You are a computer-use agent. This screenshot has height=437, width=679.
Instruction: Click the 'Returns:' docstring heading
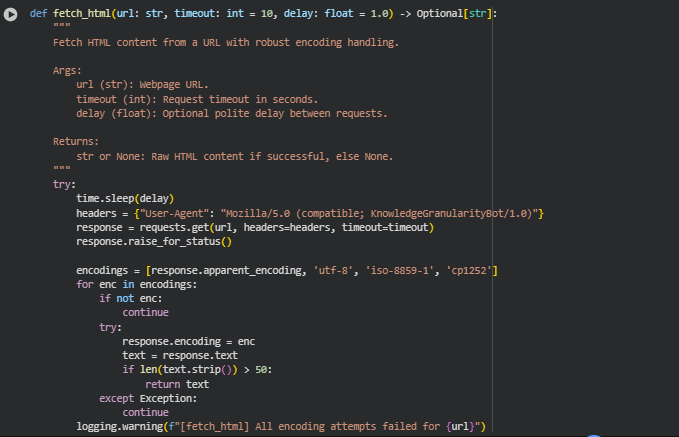tap(77, 141)
